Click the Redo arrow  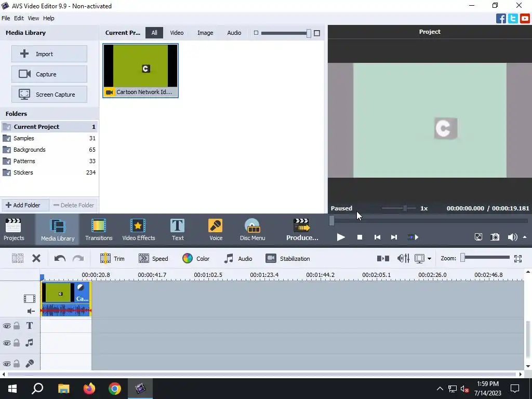tap(78, 259)
